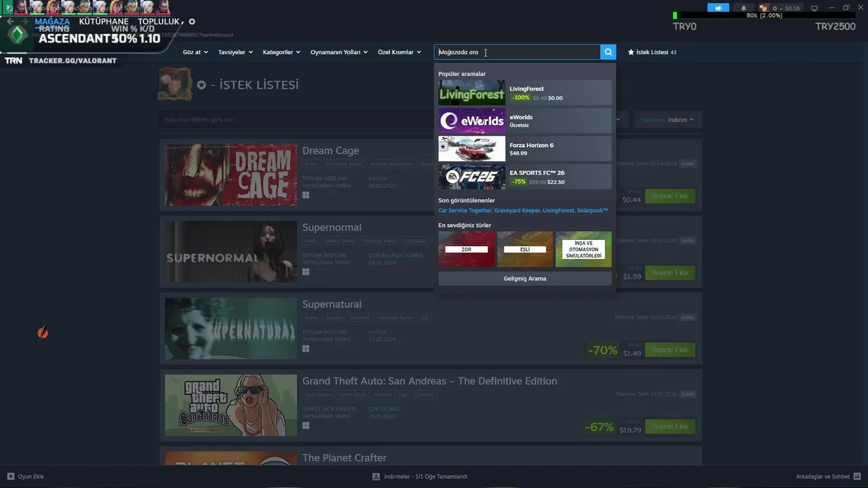Click Sepete Ekle for Supernatural
The height and width of the screenshot is (488, 868).
670,350
